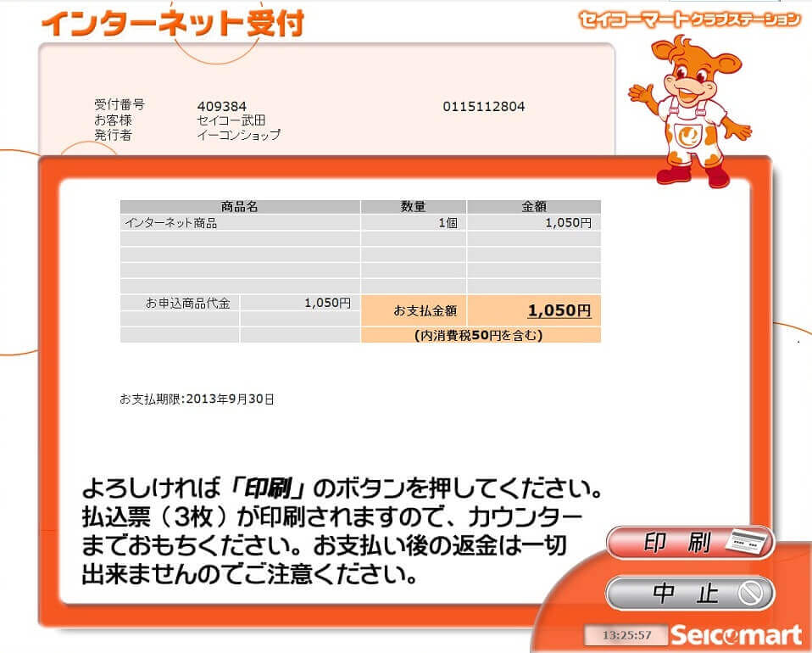Select the セイコーマートクラブステーション title logo
Screen dimensions: 812x653
689,20
